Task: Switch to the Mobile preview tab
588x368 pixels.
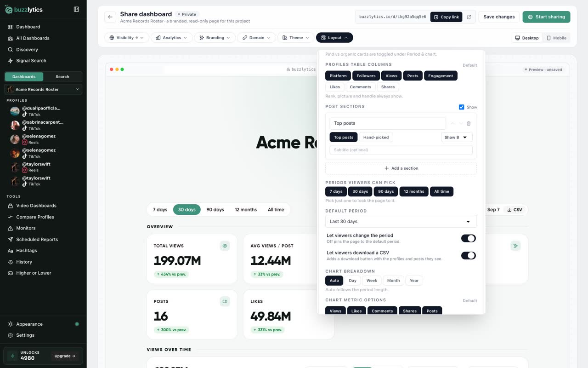Action: pyautogui.click(x=556, y=38)
